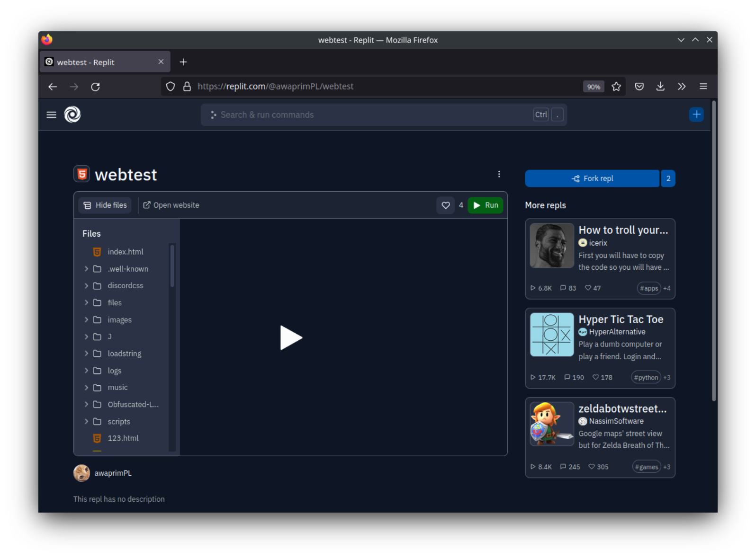Bookmark this page with the star icon

coord(616,87)
